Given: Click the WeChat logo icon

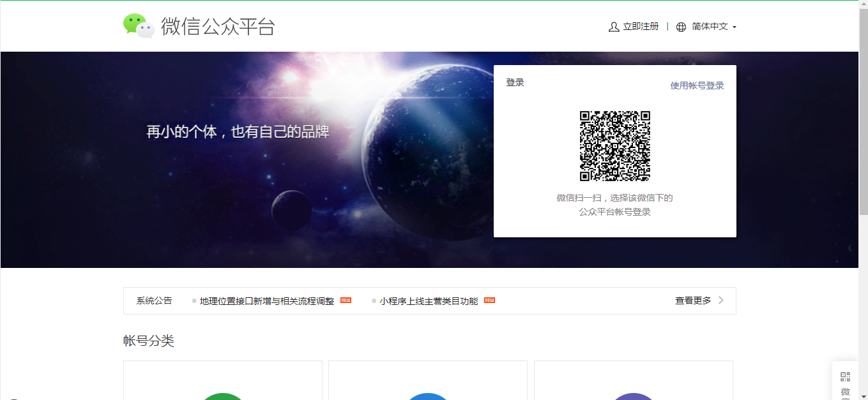Looking at the screenshot, I should (139, 26).
